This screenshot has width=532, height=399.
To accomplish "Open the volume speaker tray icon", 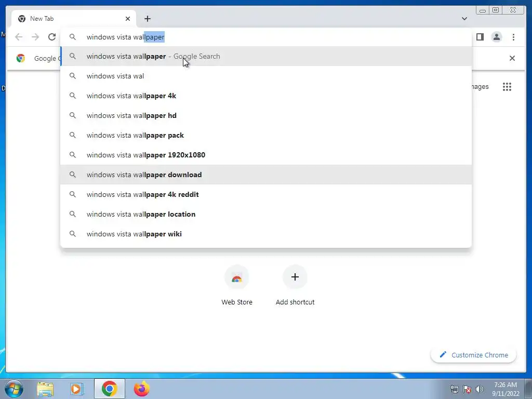I will pos(480,389).
